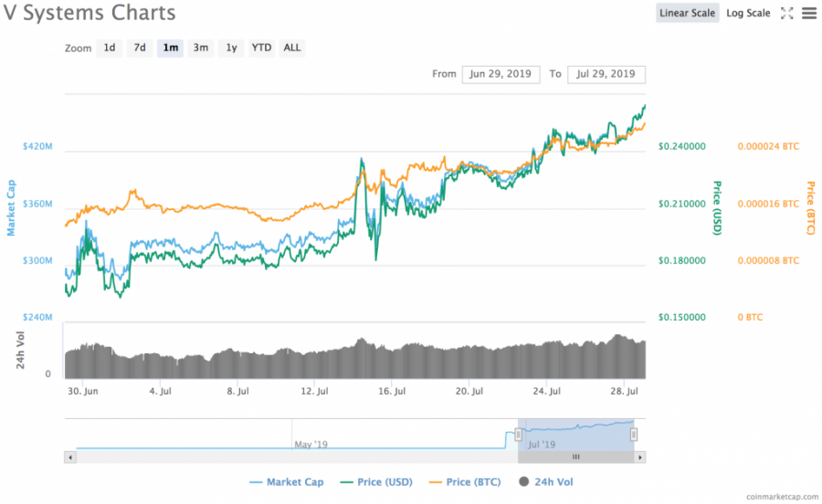Toggle Price (BTC) series in legend
Image resolution: width=822 pixels, height=504 pixels.
[465, 482]
